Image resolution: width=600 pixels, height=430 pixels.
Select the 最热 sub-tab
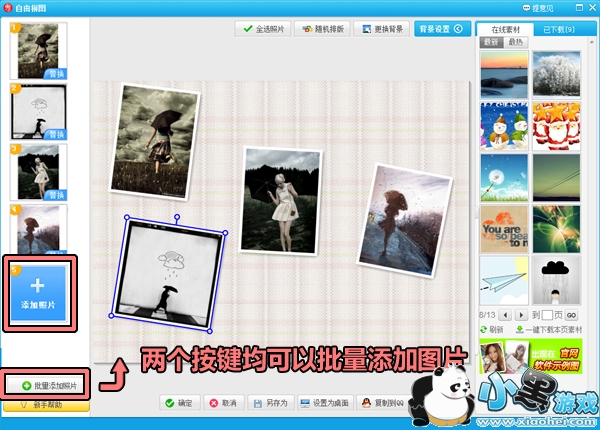pyautogui.click(x=515, y=42)
